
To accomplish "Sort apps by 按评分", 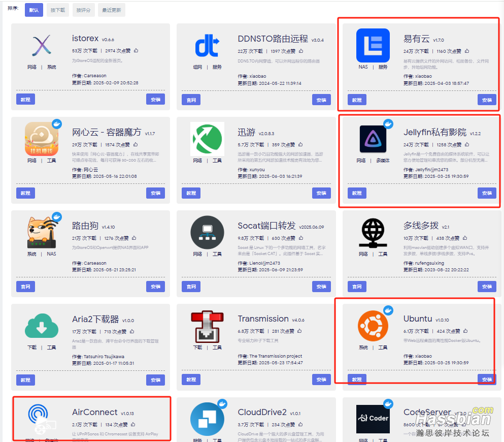I will click(x=84, y=10).
